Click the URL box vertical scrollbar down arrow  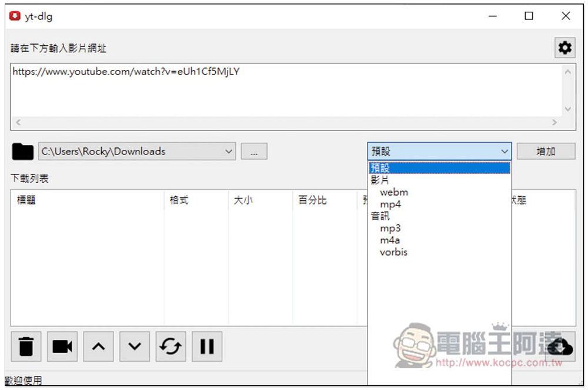[568, 109]
